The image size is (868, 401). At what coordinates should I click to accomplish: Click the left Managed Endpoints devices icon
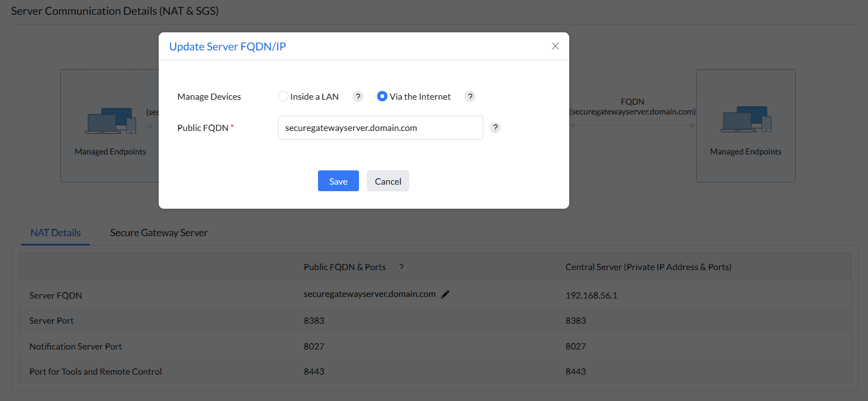click(x=111, y=121)
